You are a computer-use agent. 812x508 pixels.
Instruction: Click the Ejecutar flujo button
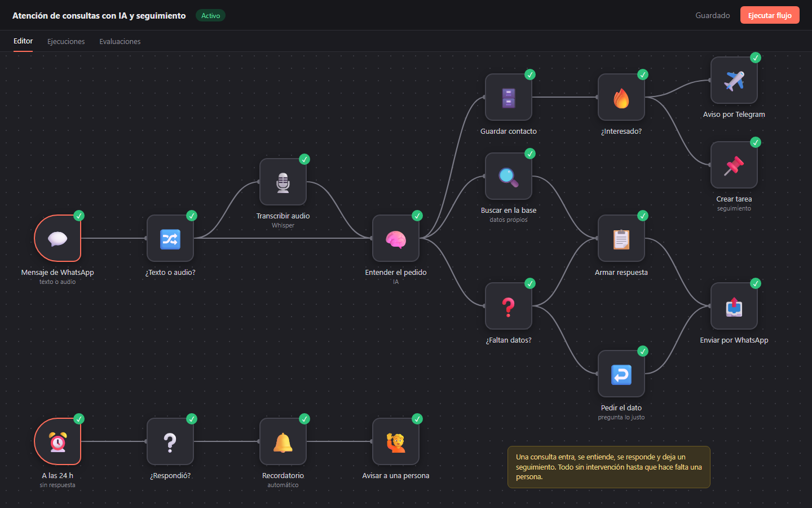[770, 15]
